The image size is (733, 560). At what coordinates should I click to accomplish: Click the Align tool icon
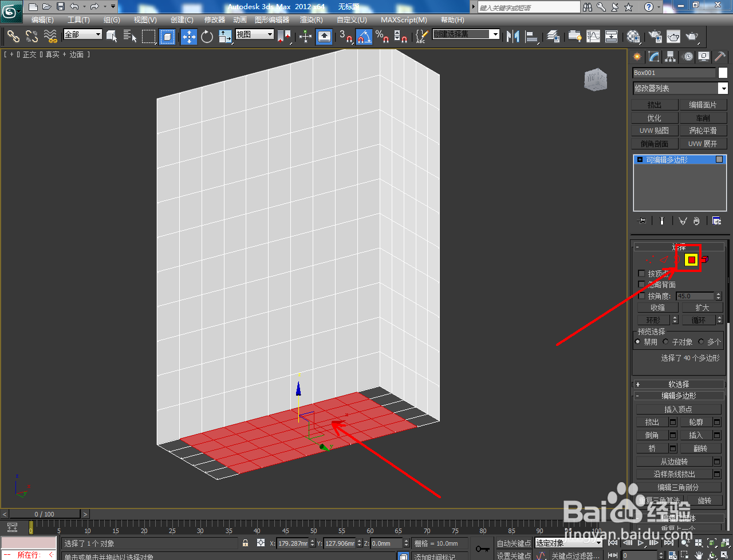point(532,37)
